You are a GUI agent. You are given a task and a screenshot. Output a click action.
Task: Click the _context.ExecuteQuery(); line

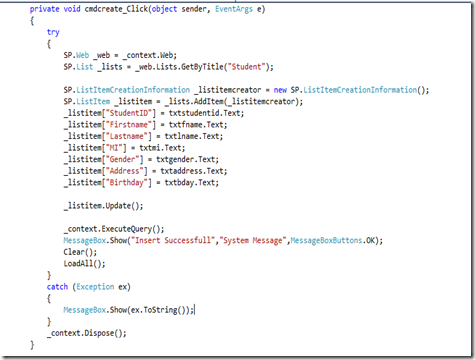tap(114, 229)
